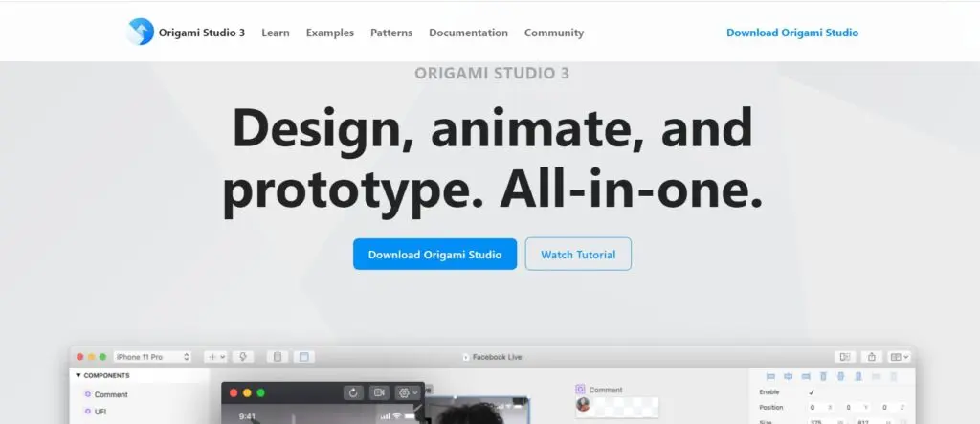The image size is (980, 424).
Task: Click the Origami Studio logo icon
Action: pyautogui.click(x=141, y=33)
